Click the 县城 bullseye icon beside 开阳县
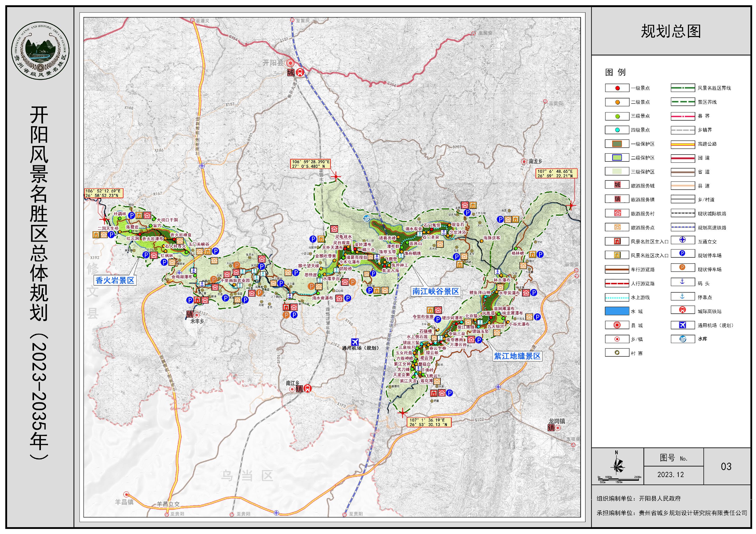 tap(290, 63)
